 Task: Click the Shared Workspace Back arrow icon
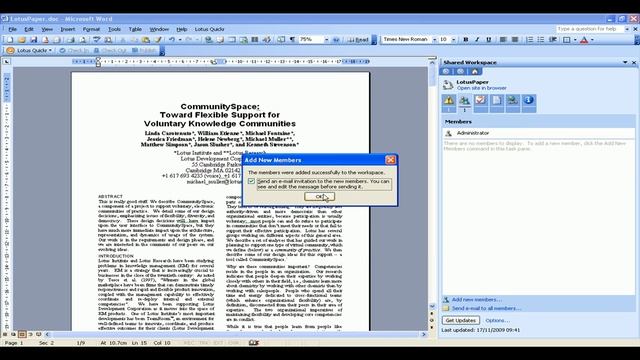(446, 71)
